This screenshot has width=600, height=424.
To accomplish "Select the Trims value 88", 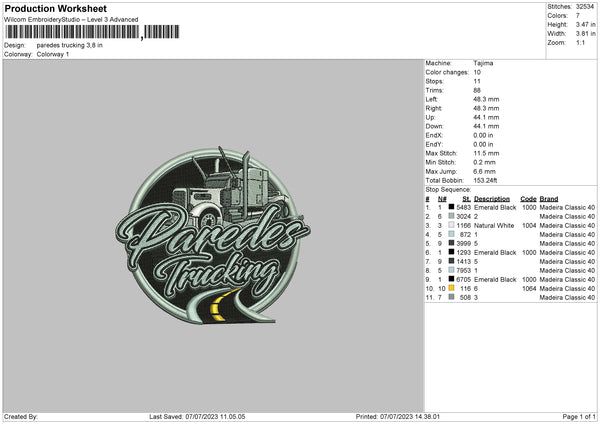I will [477, 90].
